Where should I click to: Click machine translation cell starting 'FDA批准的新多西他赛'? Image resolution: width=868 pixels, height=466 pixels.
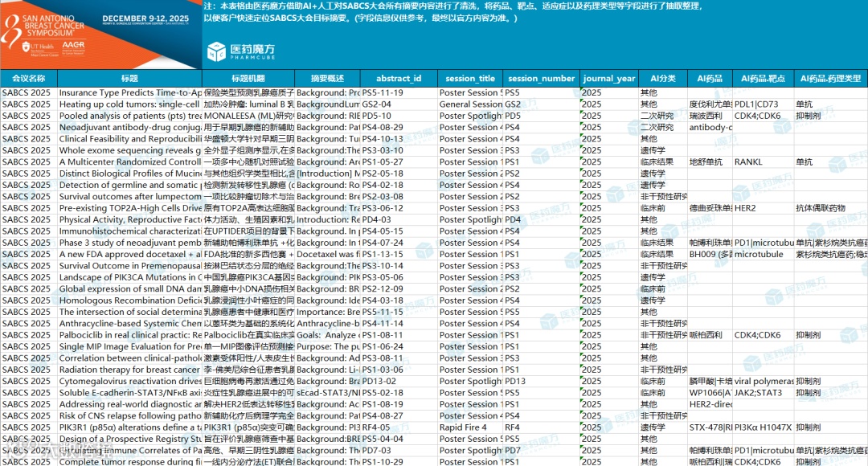248,254
